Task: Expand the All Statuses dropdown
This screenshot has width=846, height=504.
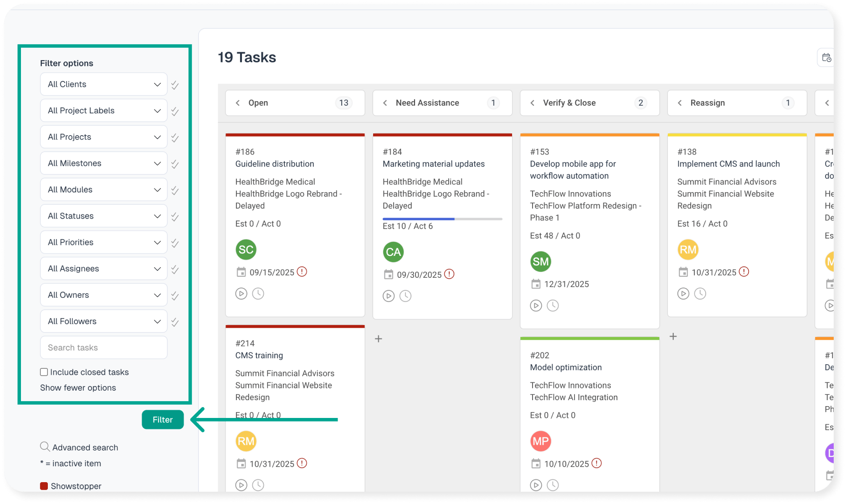Action: pyautogui.click(x=104, y=216)
